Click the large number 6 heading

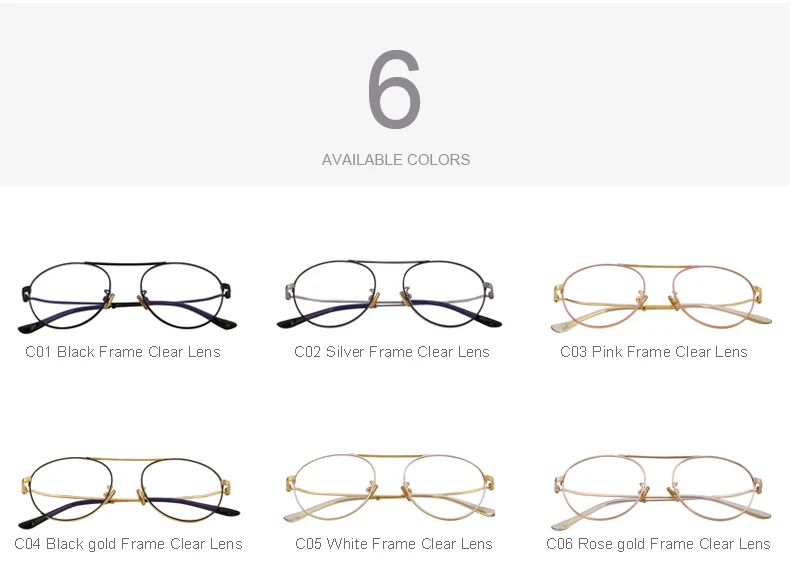[x=394, y=89]
